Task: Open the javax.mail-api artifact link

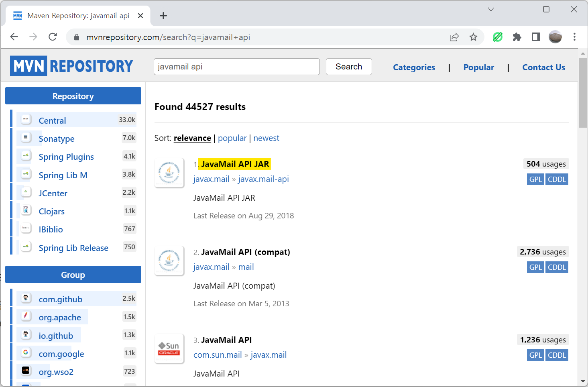Action: coord(263,179)
